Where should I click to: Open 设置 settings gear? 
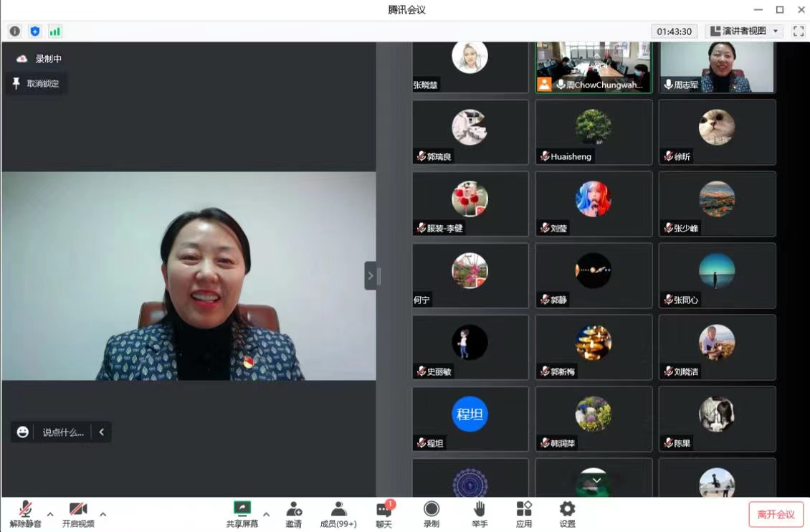567,513
